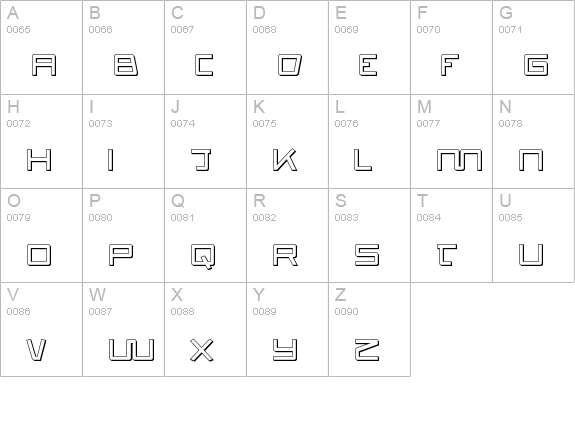Click the Q glyph in cell 0081

[x=203, y=256]
